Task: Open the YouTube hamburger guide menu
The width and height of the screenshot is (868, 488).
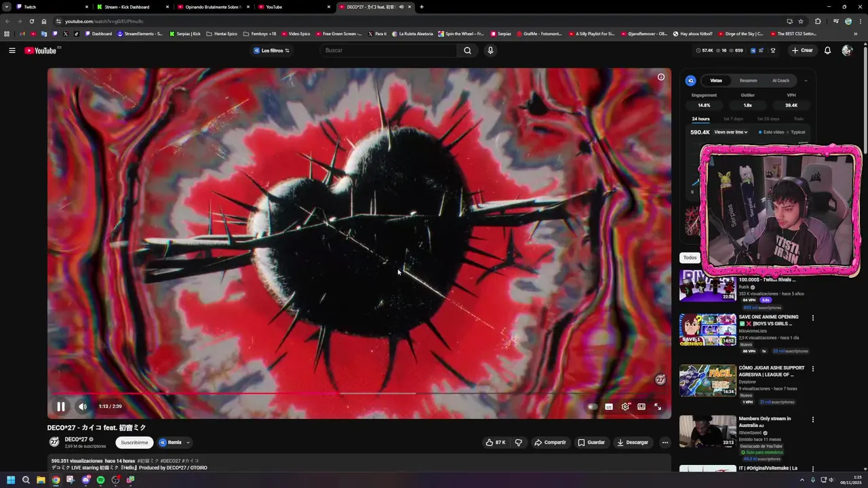Action: pyautogui.click(x=12, y=50)
